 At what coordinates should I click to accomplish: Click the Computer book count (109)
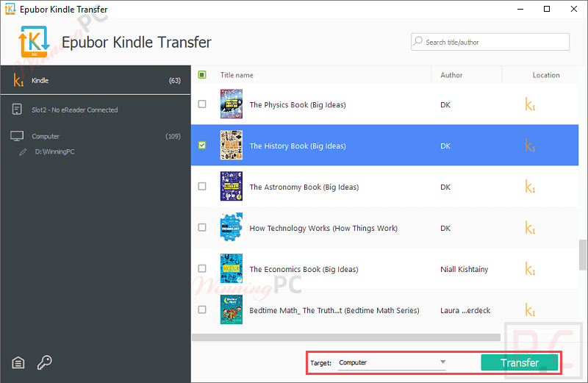173,136
